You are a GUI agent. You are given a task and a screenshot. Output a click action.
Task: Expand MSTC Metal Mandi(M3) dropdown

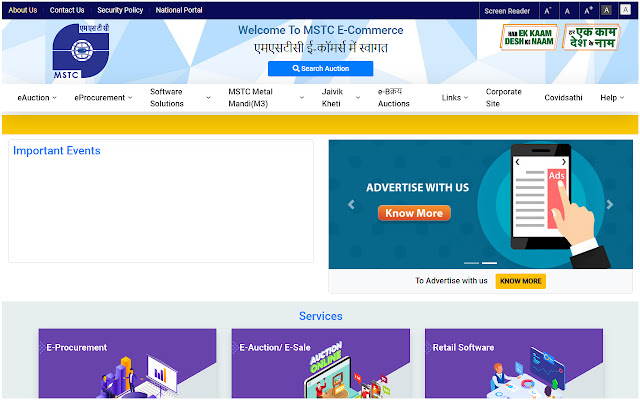(x=266, y=98)
